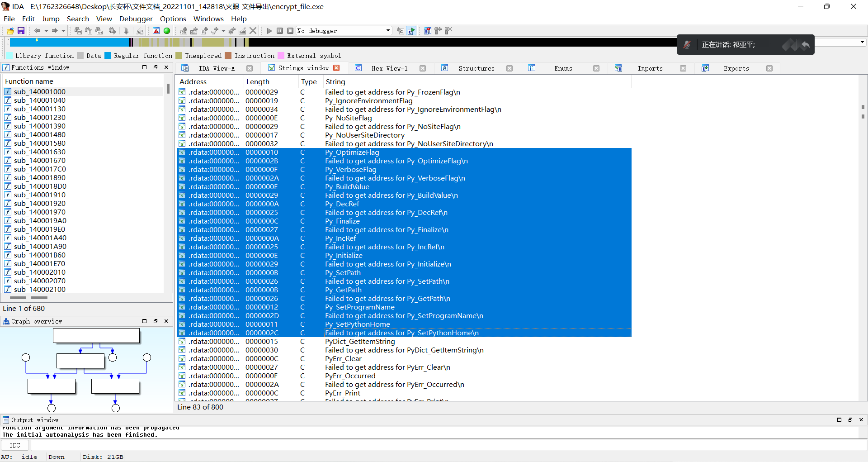This screenshot has height=462, width=868.
Task: Sort functions by Function name header
Action: tap(83, 81)
